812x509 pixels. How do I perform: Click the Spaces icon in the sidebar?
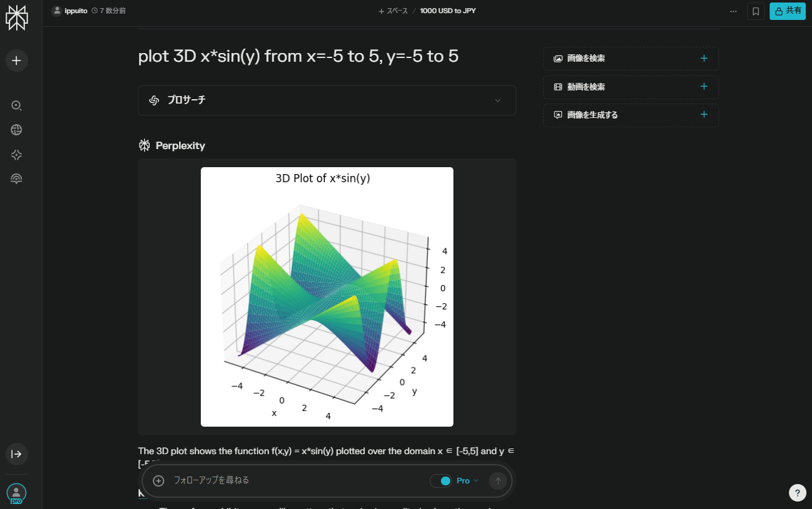[16, 155]
